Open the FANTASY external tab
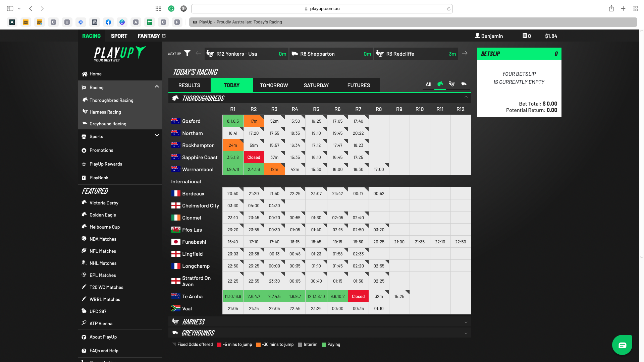Image resolution: width=644 pixels, height=362 pixels. (x=151, y=36)
